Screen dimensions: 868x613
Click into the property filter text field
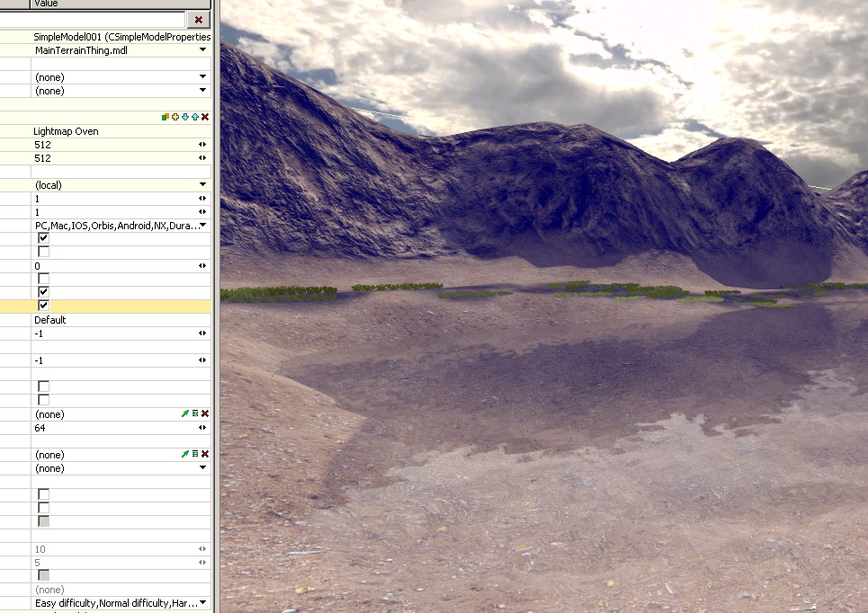(x=92, y=20)
